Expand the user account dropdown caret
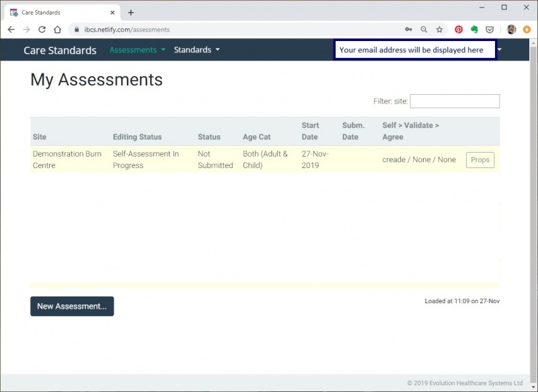The width and height of the screenshot is (538, 392). point(500,50)
